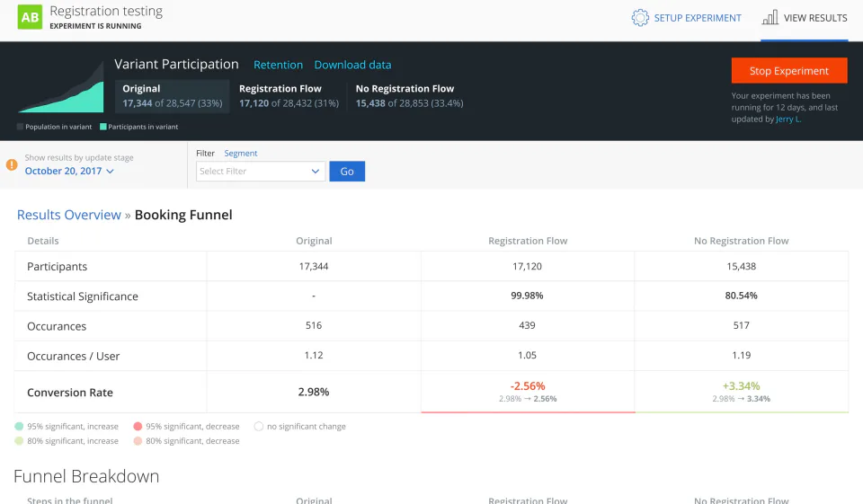Screen dimensions: 863x504
Task: Click the Download data link
Action: tap(352, 65)
